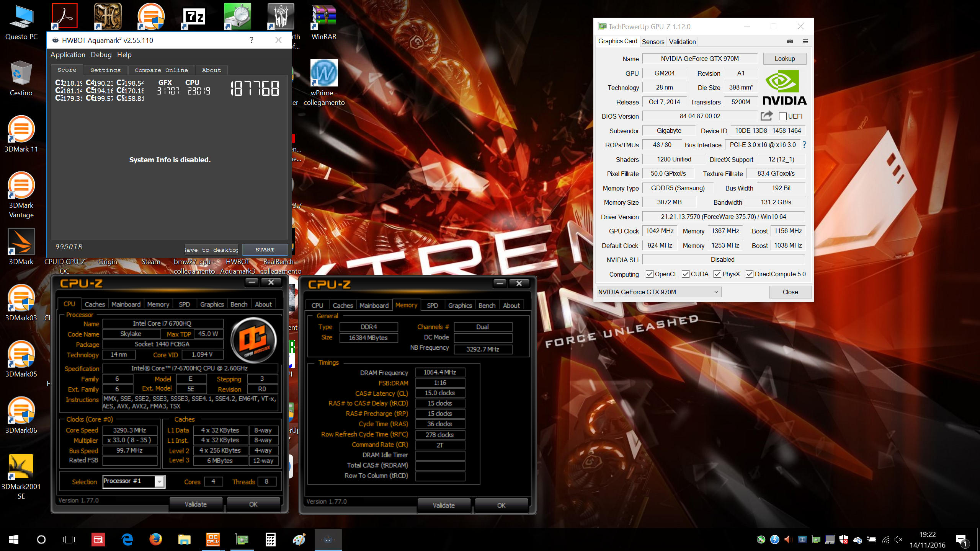Open the Calculator taskbar icon
Image resolution: width=980 pixels, height=551 pixels.
[271, 540]
